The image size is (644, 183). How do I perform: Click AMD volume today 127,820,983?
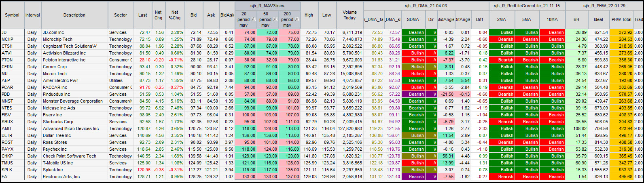350,128
